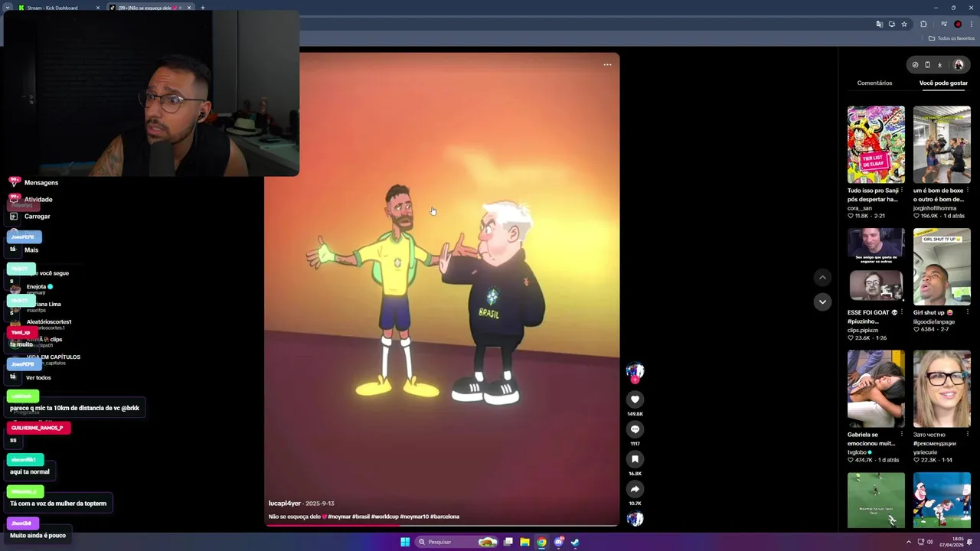Click the speaker volume tray icon

coord(930,542)
